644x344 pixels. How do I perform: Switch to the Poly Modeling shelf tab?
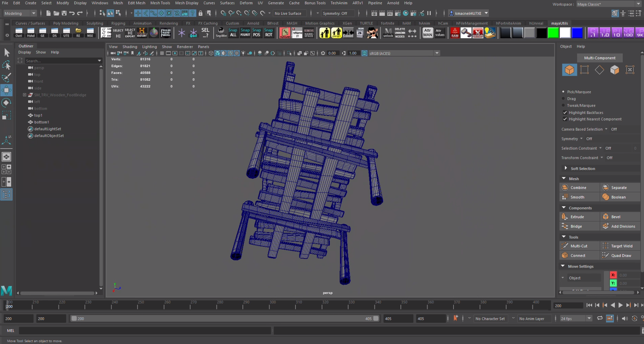66,23
